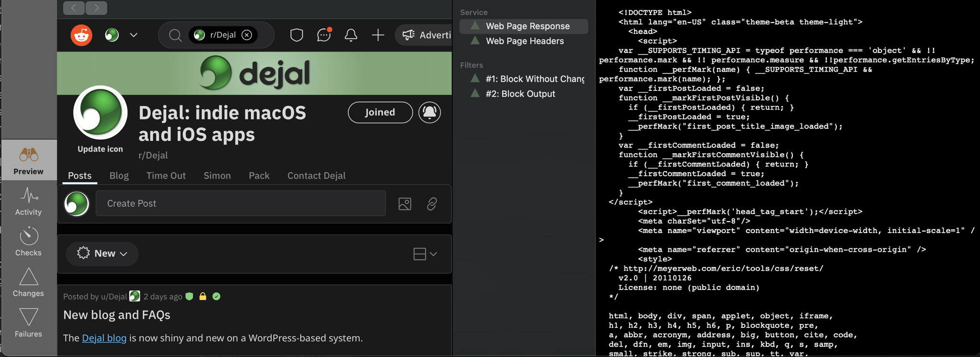This screenshot has width=980, height=357.
Task: Open the Activity section
Action: pos(28,201)
